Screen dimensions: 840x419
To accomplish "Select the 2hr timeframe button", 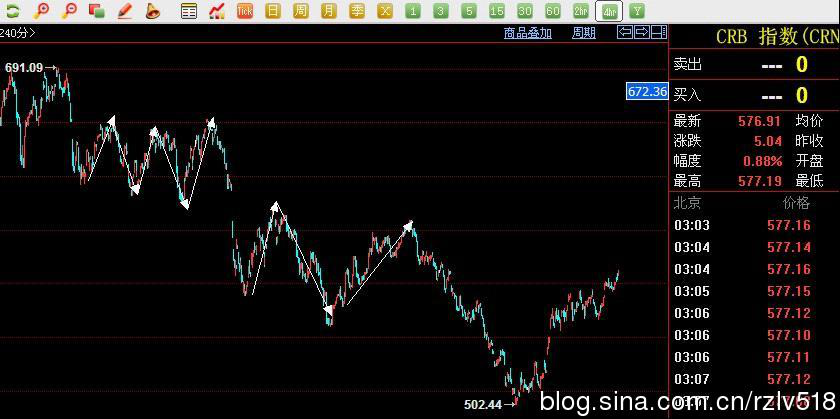I will 581,11.
